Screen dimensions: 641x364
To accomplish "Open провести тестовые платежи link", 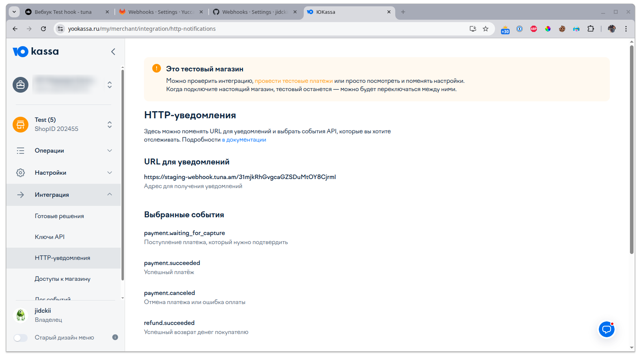I will coord(294,81).
